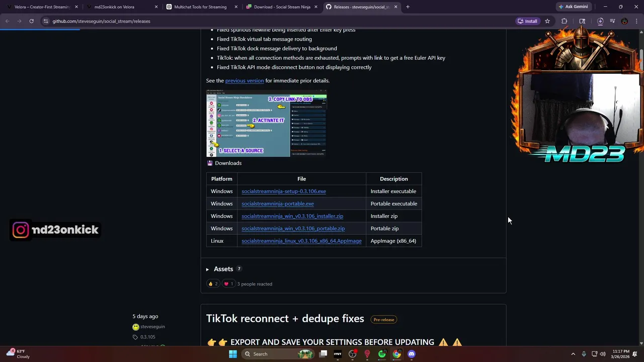Screen dimensions: 644x362
Task: Download socialstreamninja-setup-0.3.106.exe
Action: point(284,191)
